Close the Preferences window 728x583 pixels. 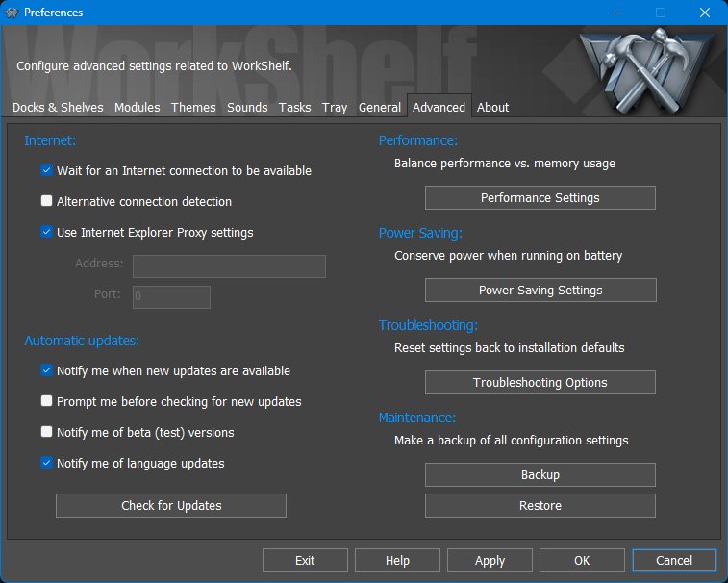pos(704,13)
